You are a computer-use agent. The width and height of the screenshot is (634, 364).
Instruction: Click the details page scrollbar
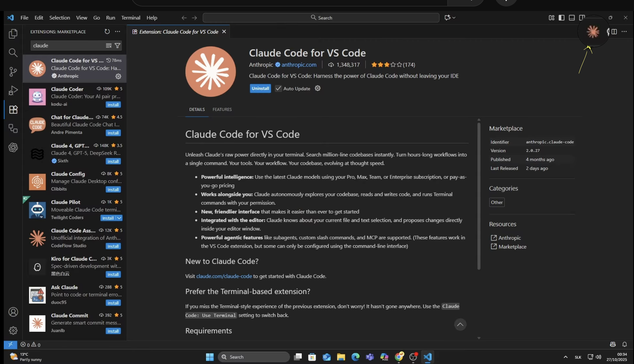[x=479, y=196]
